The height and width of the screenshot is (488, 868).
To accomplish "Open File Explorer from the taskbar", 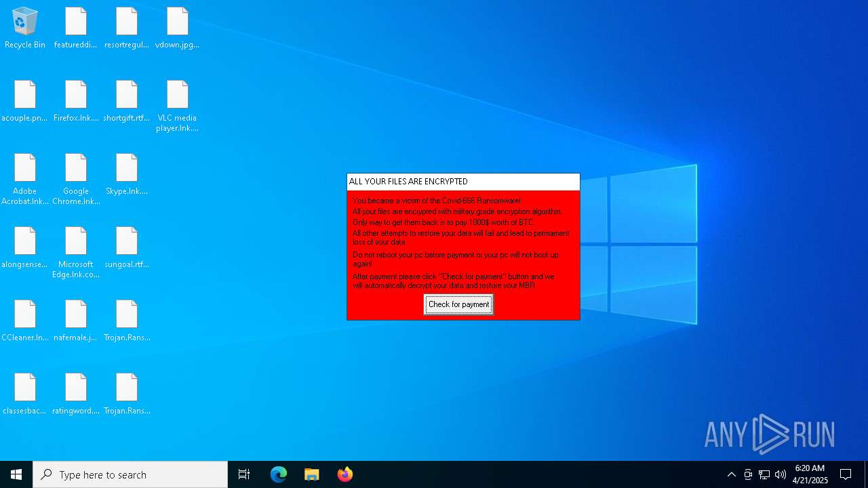I will (312, 474).
